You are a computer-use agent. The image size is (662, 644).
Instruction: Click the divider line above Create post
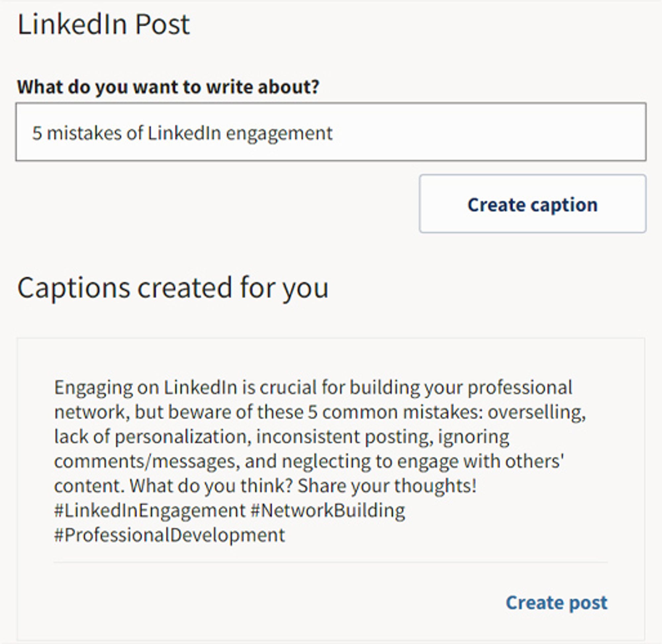pos(330,563)
